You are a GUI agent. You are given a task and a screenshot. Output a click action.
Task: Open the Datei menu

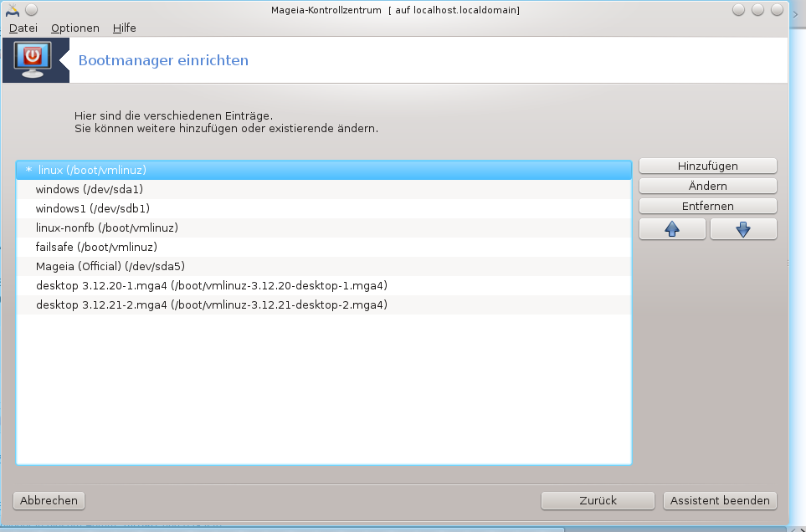pyautogui.click(x=23, y=28)
